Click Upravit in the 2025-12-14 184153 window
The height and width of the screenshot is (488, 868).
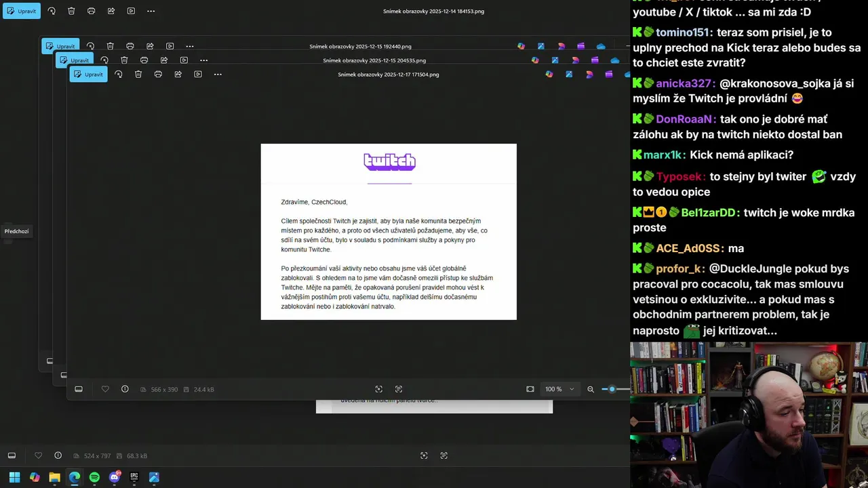(22, 11)
